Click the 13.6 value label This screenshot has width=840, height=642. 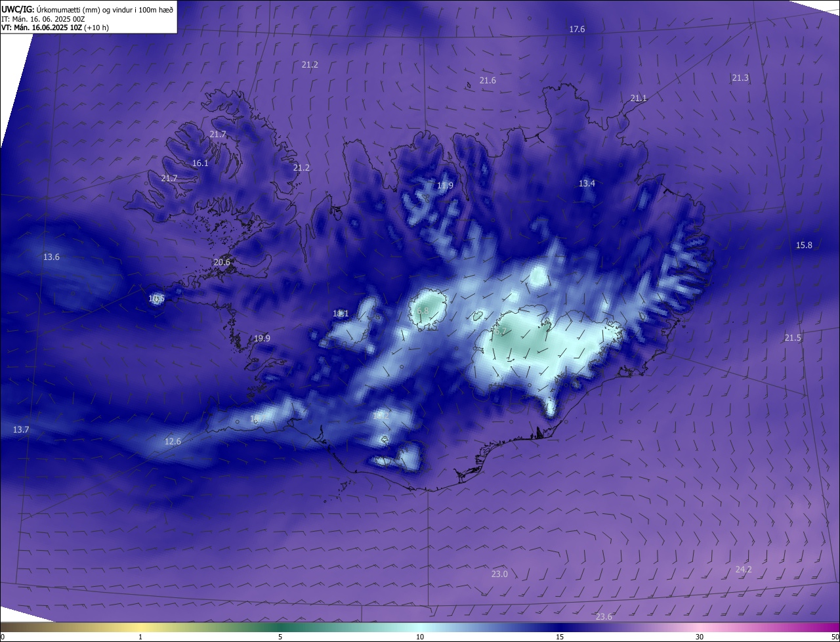coord(51,257)
